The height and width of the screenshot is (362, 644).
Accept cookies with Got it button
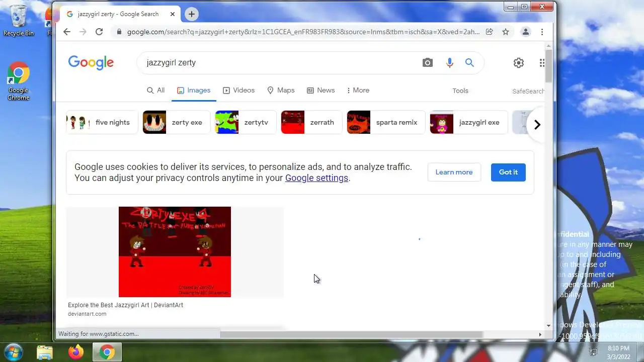point(508,172)
